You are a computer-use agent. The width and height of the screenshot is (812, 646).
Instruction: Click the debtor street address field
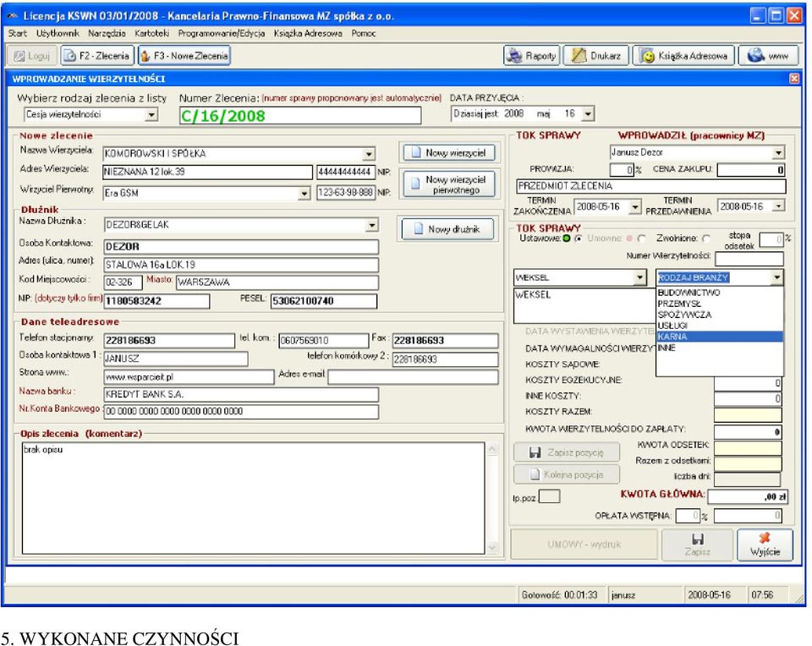(x=241, y=265)
